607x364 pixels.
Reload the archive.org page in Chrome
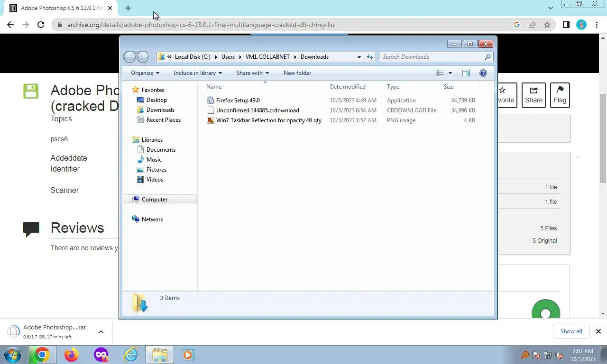[41, 25]
